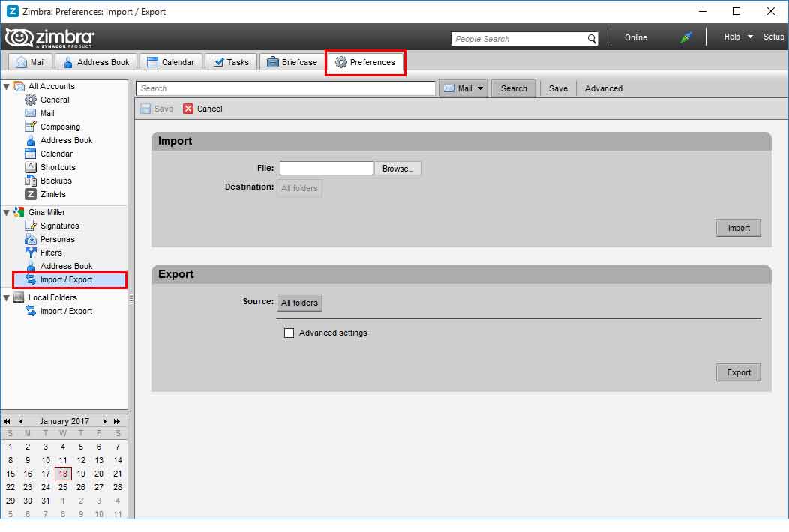Switch to the Briefcase tab
This screenshot has width=789, height=532.
click(x=292, y=62)
